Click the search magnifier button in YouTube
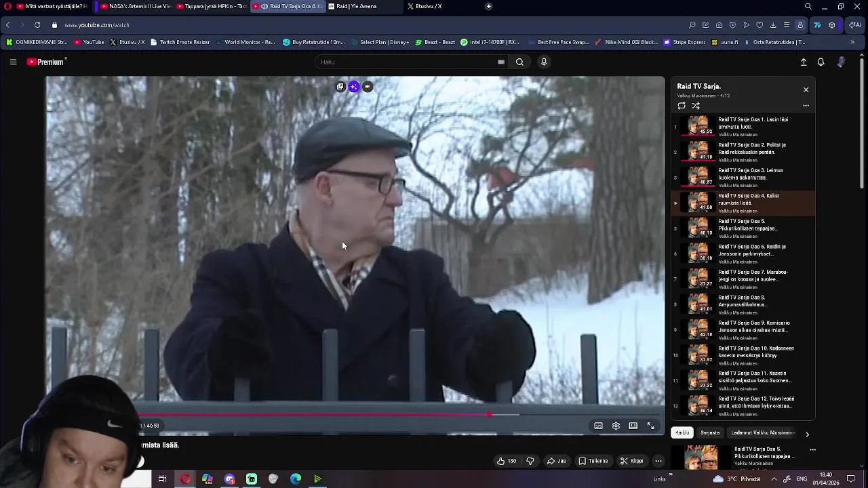The height and width of the screenshot is (488, 868). 519,62
